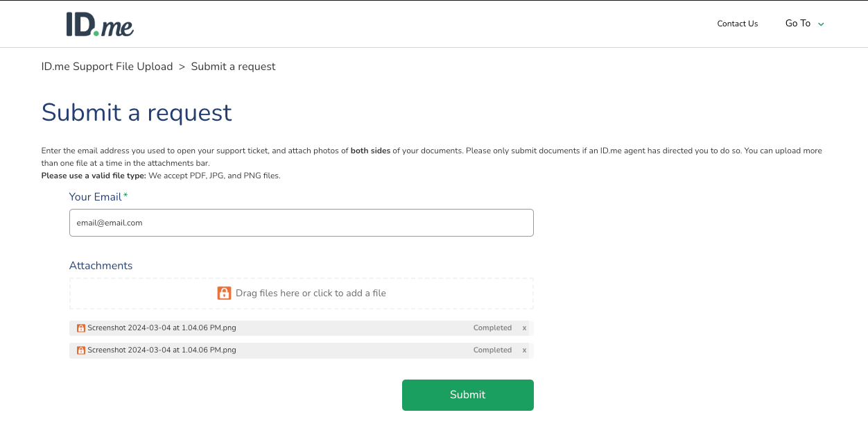Focus the Your Email input field
The image size is (868, 442).
click(x=301, y=223)
